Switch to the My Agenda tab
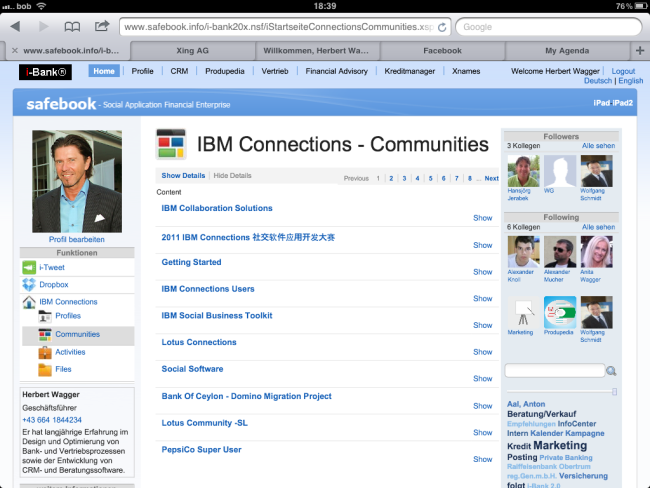This screenshot has width=650, height=488. tap(567, 51)
